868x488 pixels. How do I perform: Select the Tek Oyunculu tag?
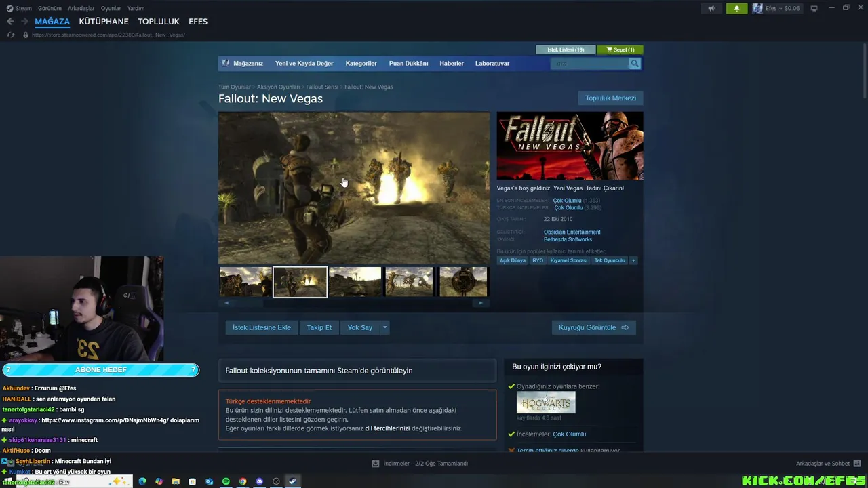[x=610, y=260]
